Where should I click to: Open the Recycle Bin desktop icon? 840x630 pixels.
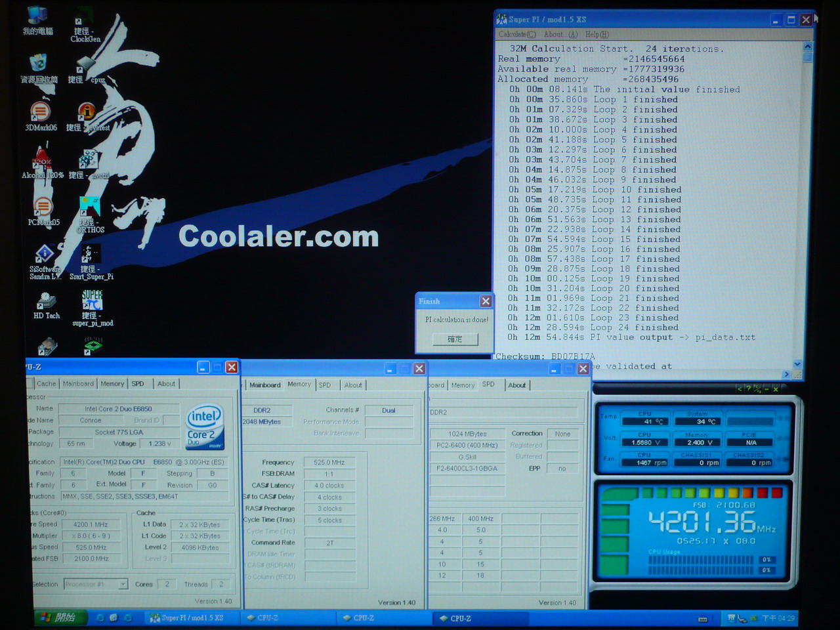[38, 68]
